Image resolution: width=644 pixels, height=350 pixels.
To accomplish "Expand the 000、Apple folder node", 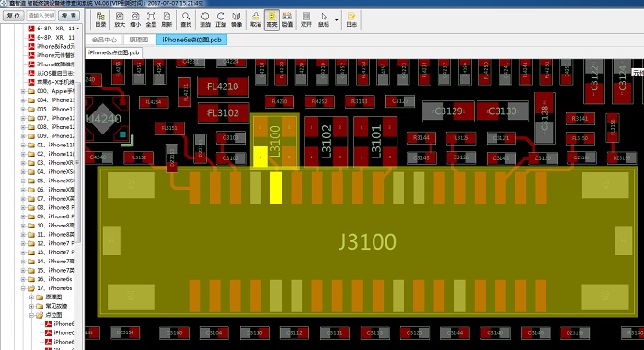I will 23,91.
